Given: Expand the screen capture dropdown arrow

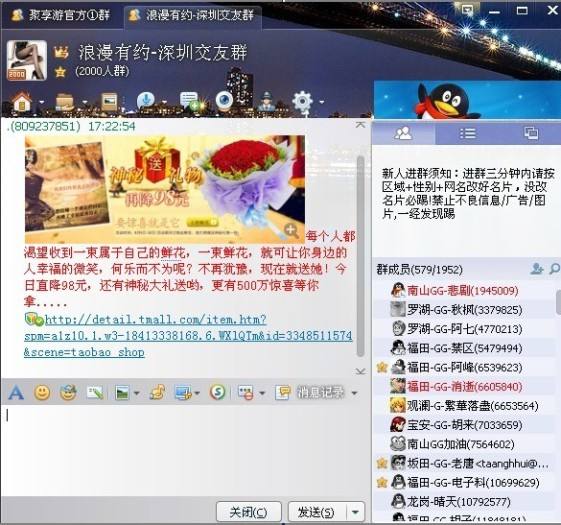Looking at the screenshot, I should (x=197, y=393).
